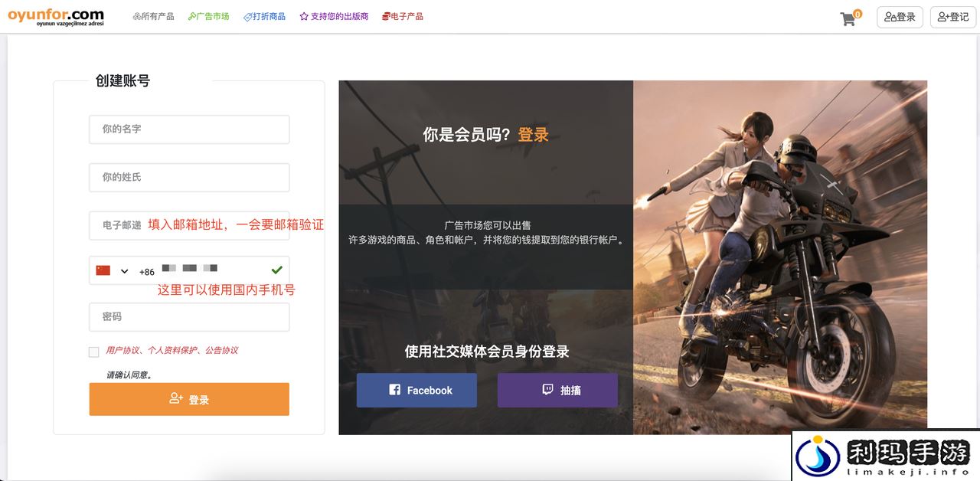Click the 登录 button in the header
The width and height of the screenshot is (980, 481).
coord(900,17)
